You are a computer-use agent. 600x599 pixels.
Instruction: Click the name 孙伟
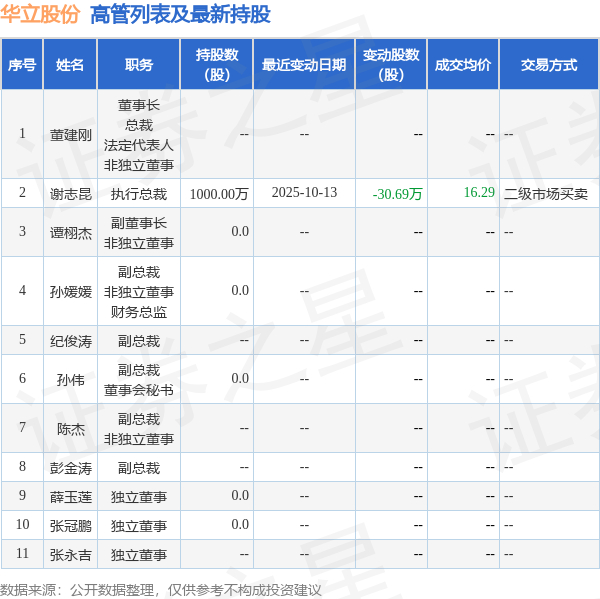click(x=71, y=380)
